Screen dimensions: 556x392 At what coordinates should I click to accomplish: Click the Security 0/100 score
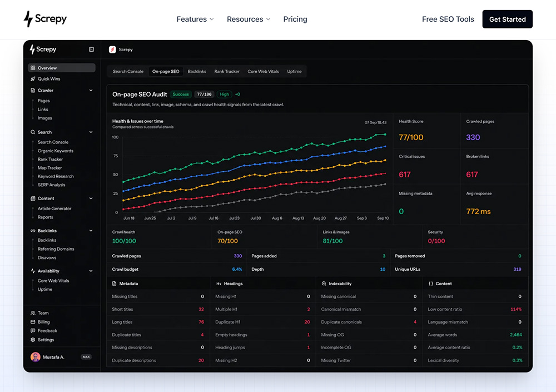436,241
